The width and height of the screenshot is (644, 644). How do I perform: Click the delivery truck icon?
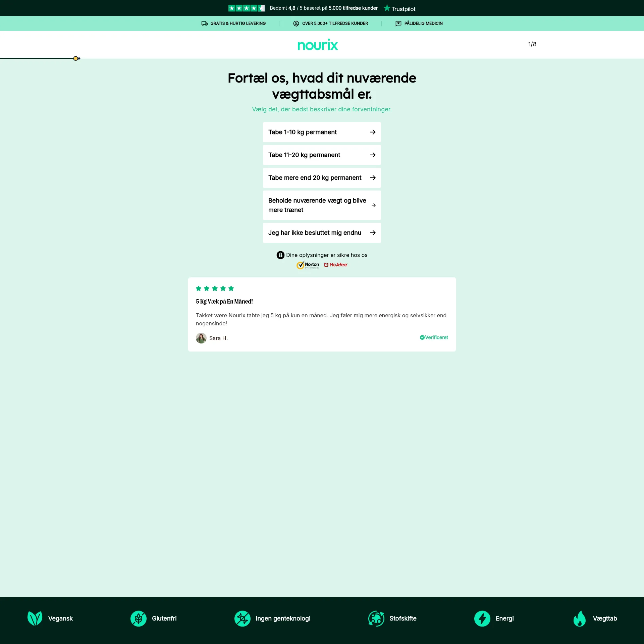click(x=204, y=23)
